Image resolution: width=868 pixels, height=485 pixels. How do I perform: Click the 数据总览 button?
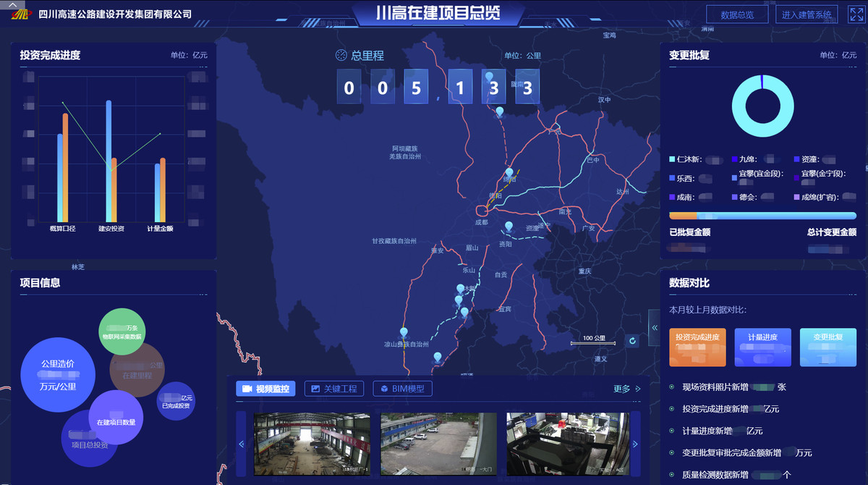737,14
